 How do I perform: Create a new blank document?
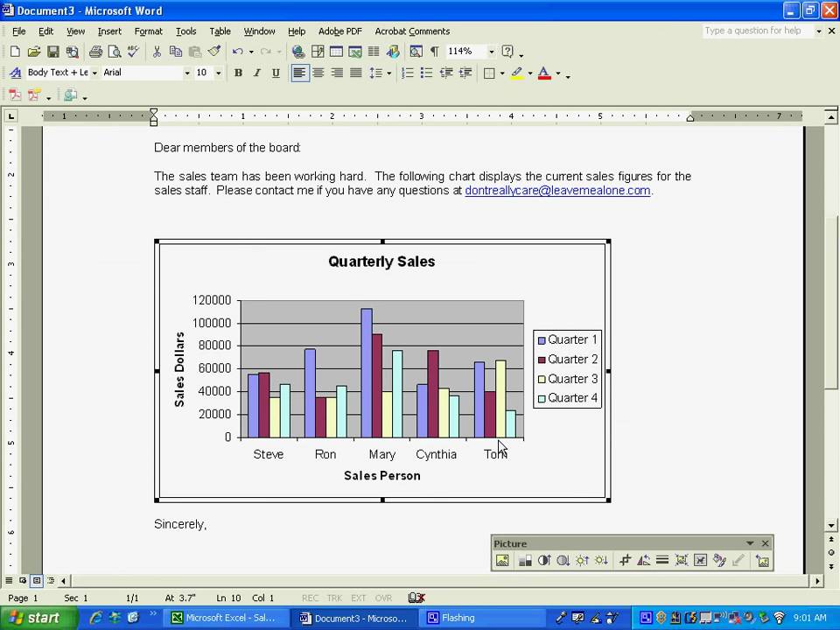click(15, 52)
